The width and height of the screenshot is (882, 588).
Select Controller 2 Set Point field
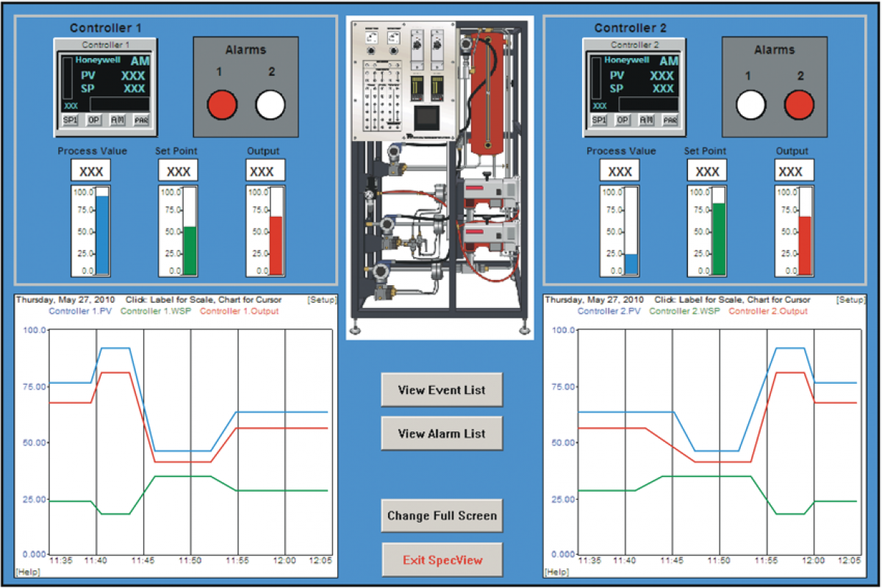pos(707,171)
